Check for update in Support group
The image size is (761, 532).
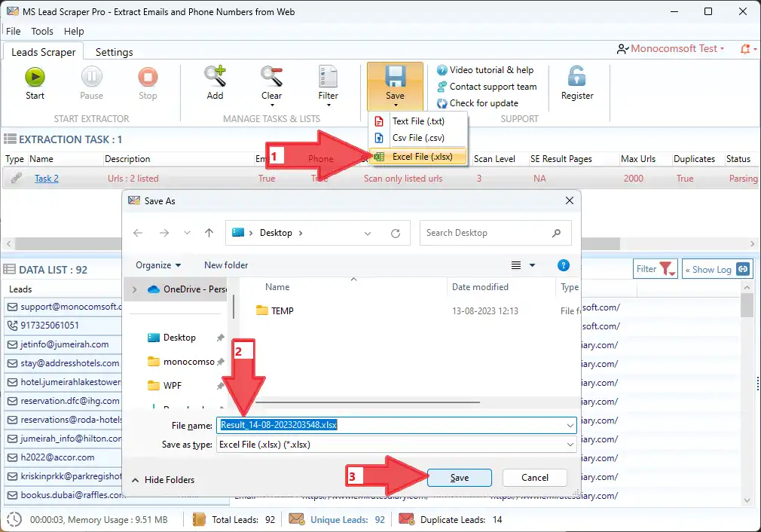coord(477,103)
